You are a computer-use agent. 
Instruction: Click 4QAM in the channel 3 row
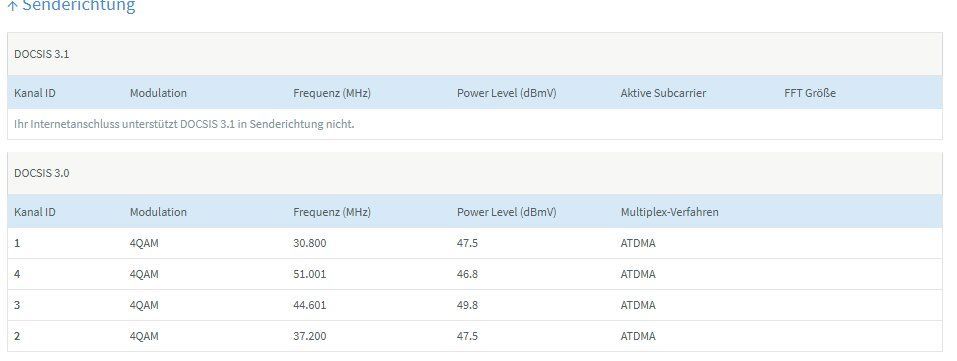pos(144,305)
